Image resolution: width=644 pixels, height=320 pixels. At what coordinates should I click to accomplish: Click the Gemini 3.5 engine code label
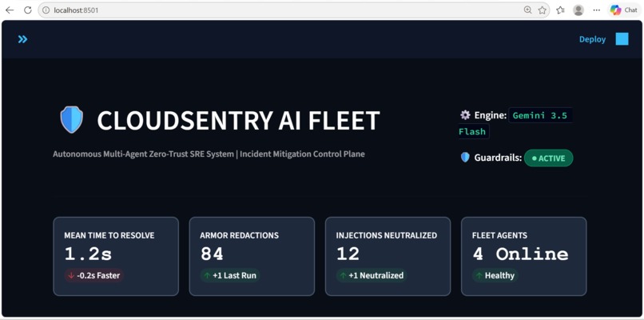click(540, 115)
